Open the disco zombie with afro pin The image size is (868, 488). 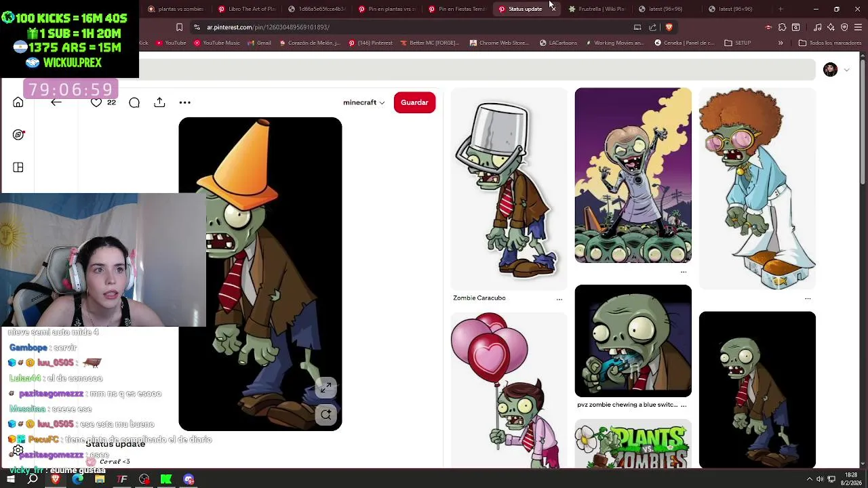click(757, 188)
